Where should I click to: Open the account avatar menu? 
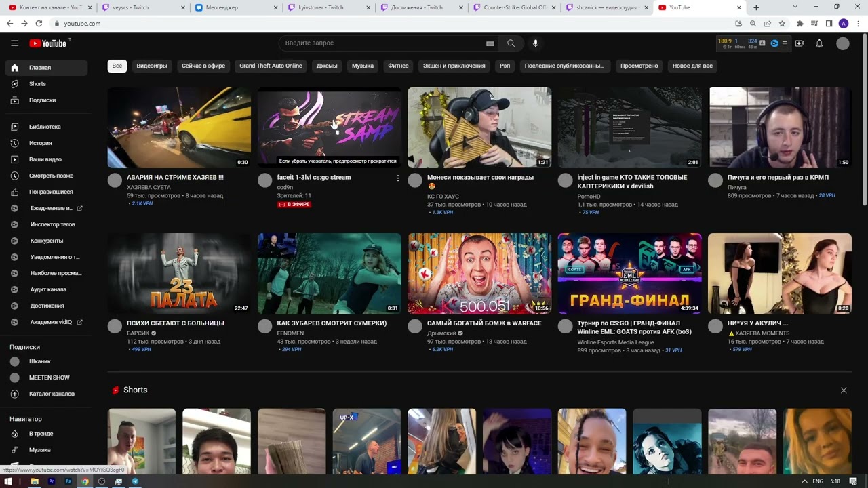point(843,43)
